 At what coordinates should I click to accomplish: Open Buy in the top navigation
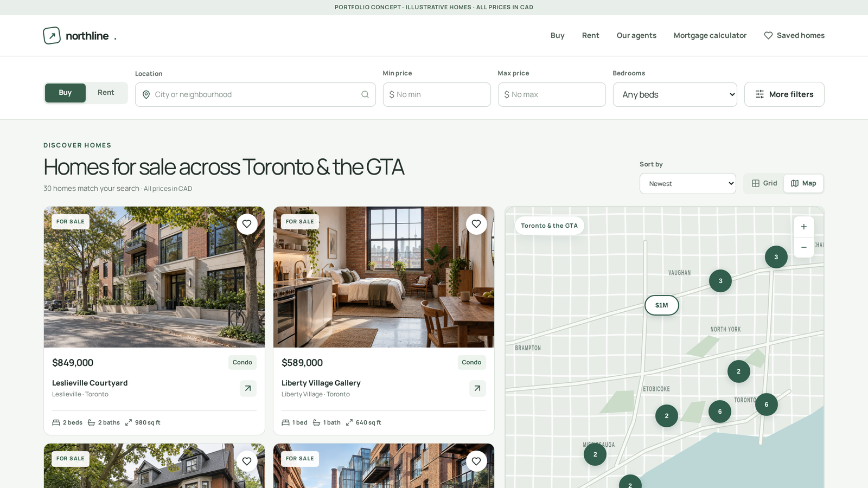[x=558, y=35]
